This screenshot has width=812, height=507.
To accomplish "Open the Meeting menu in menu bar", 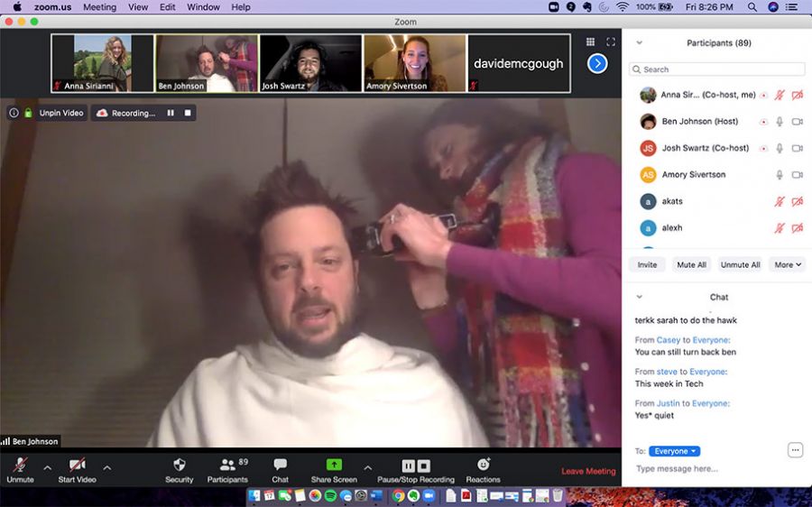I will click(x=99, y=7).
